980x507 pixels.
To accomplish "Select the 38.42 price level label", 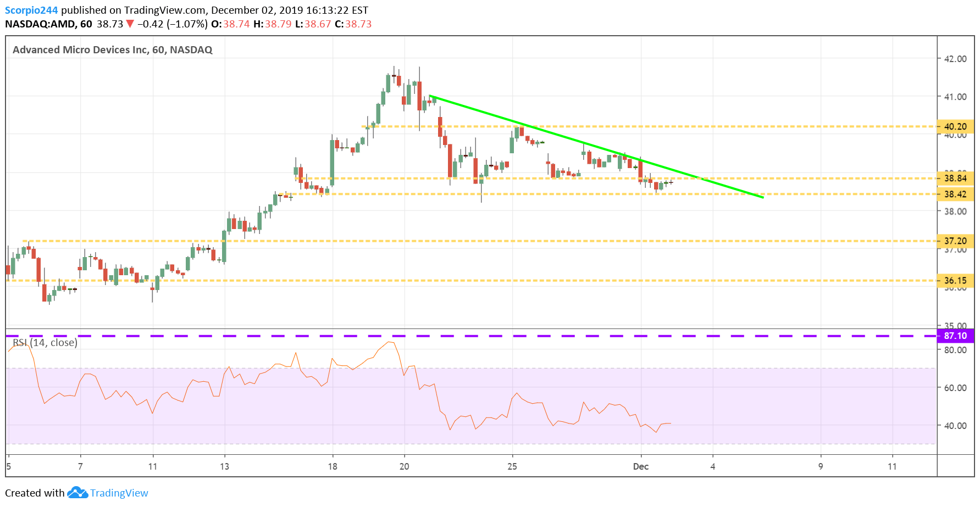I will (x=955, y=194).
